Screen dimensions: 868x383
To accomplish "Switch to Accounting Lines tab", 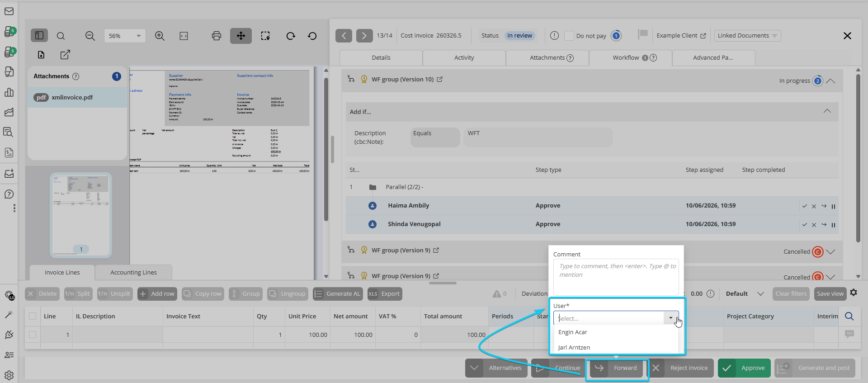I will click(134, 273).
